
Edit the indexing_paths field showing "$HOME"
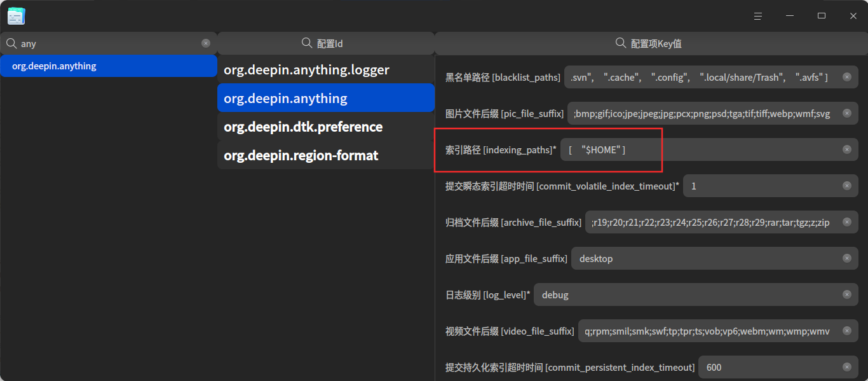coord(709,149)
